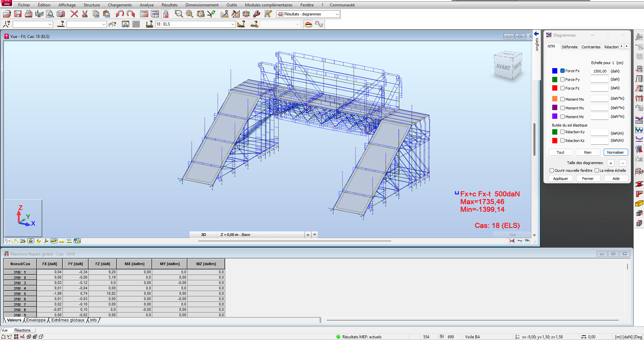
Task: Click the red X delete icon
Action: coord(74,14)
